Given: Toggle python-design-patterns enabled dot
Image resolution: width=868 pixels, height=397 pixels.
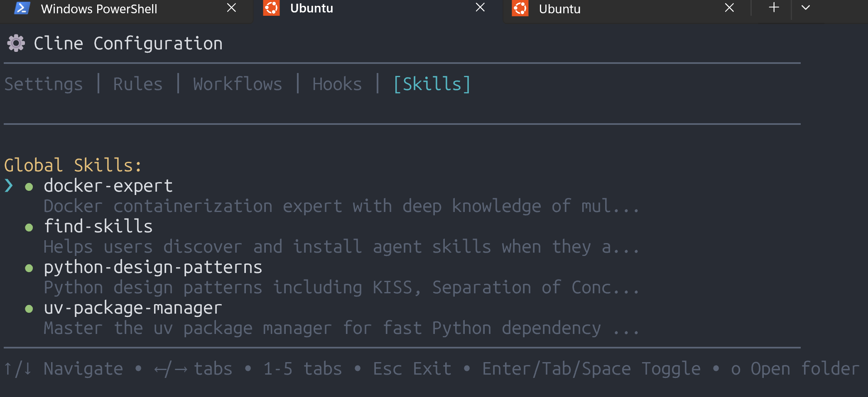Looking at the screenshot, I should pos(29,268).
